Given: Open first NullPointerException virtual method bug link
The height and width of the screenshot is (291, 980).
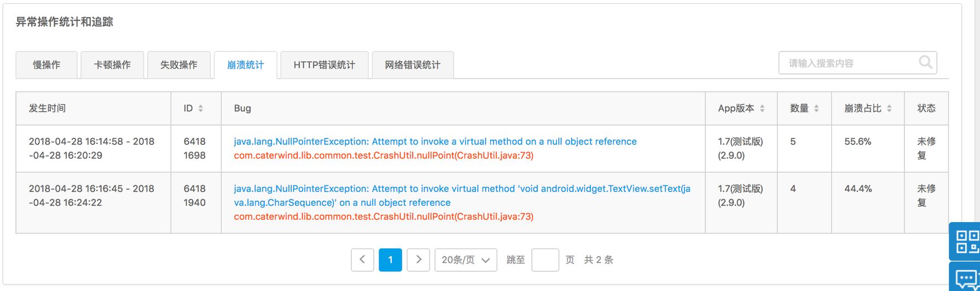Looking at the screenshot, I should pyautogui.click(x=435, y=142).
